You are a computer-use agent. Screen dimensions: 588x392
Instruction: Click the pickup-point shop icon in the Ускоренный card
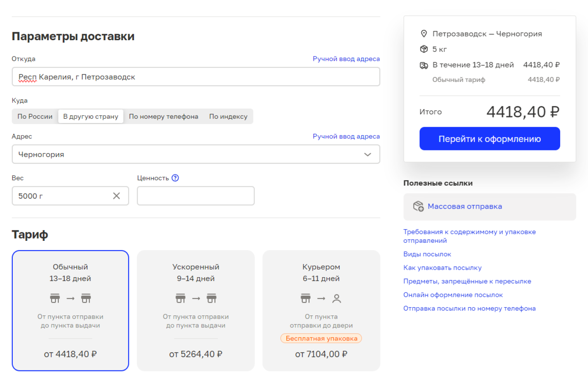point(212,298)
